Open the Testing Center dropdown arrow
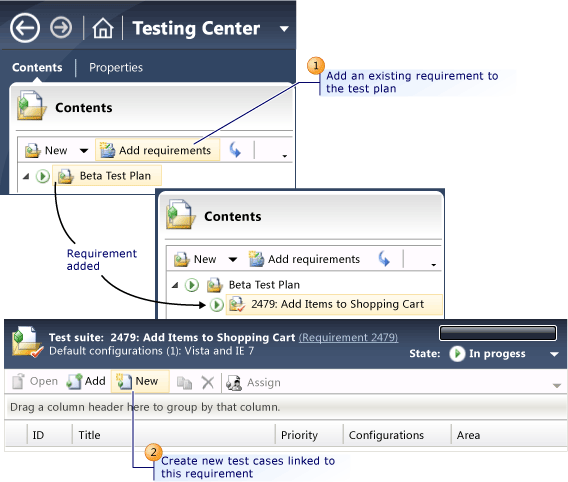The width and height of the screenshot is (568, 482). [284, 29]
